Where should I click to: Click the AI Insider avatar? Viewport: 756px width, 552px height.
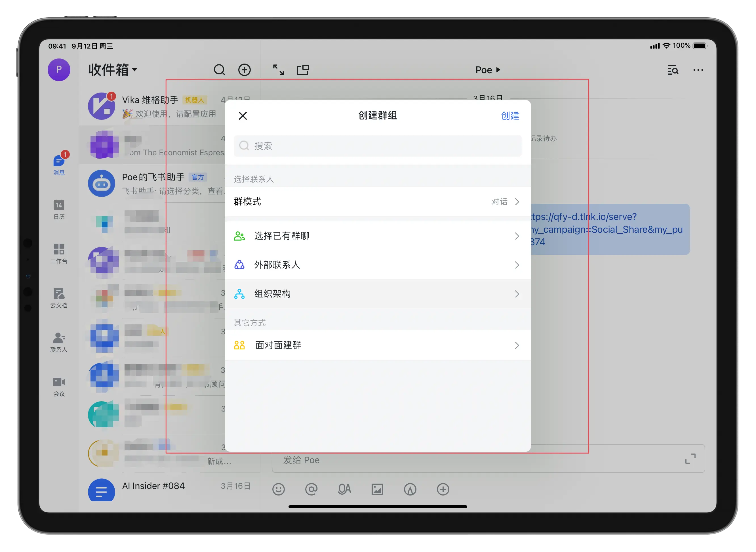click(102, 490)
